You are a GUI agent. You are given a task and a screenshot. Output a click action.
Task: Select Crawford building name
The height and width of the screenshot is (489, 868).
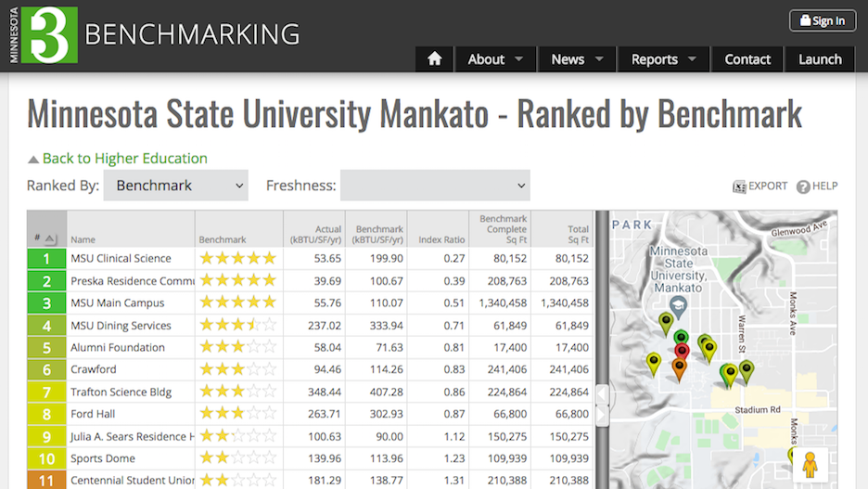pyautogui.click(x=93, y=369)
